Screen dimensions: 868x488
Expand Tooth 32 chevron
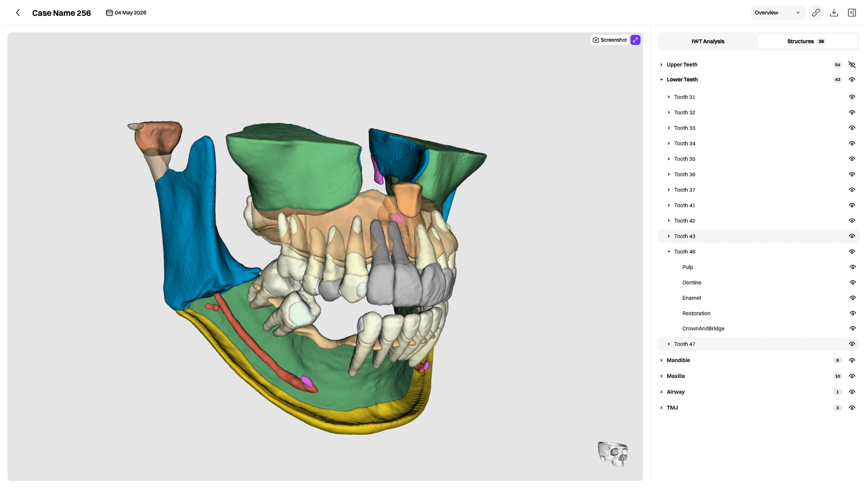coord(669,113)
